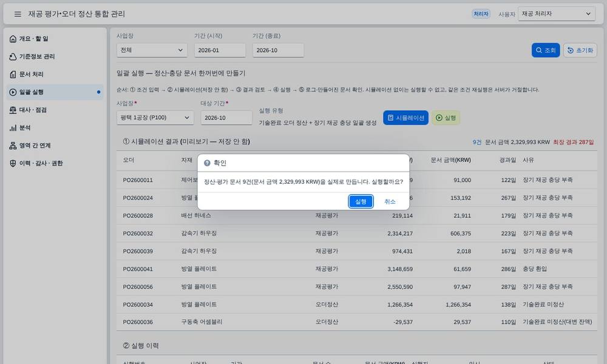This screenshot has width=607, height=364.
Task: Run the 시뮬레이션 button
Action: click(405, 118)
